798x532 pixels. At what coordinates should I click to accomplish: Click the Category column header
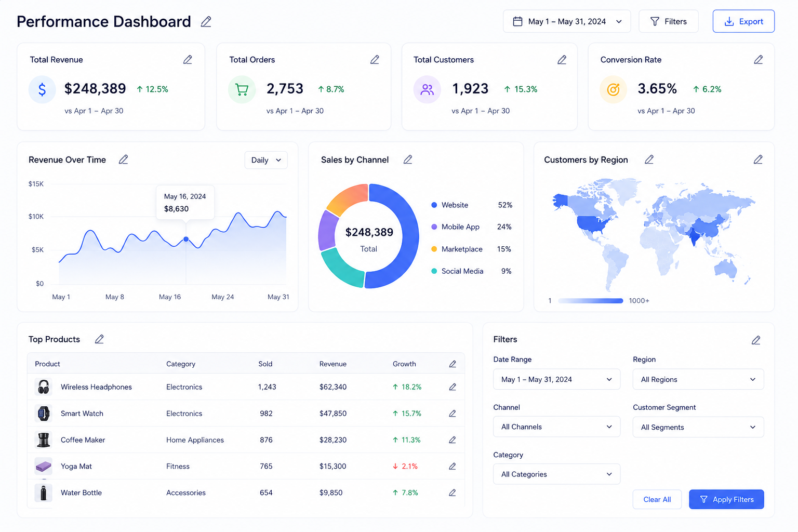pyautogui.click(x=181, y=364)
